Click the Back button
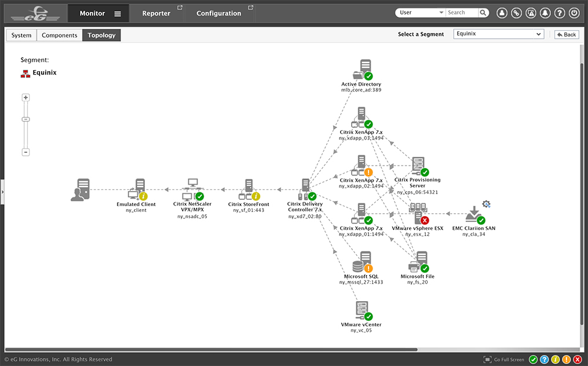 click(567, 35)
